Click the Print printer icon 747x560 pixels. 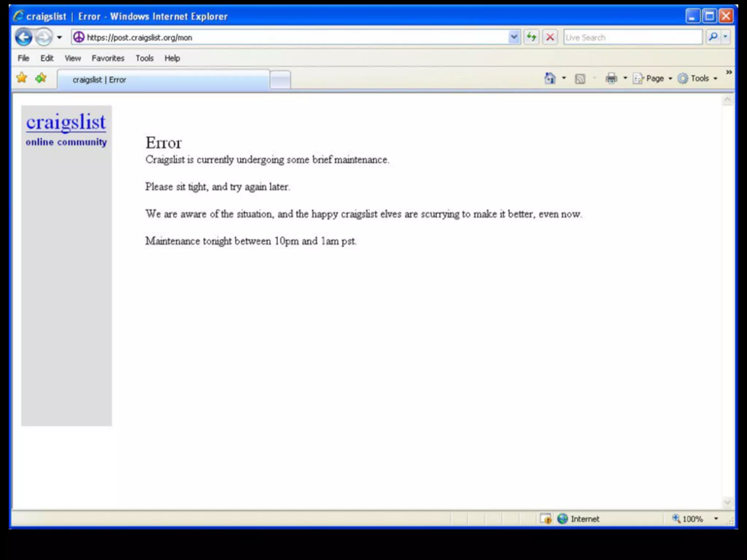[611, 78]
